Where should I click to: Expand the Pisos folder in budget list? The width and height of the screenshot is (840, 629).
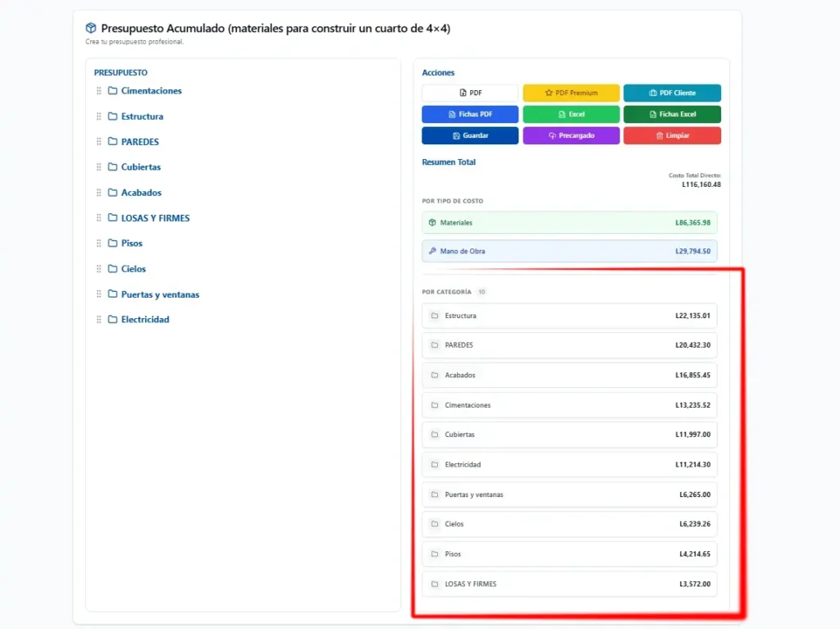click(x=131, y=244)
